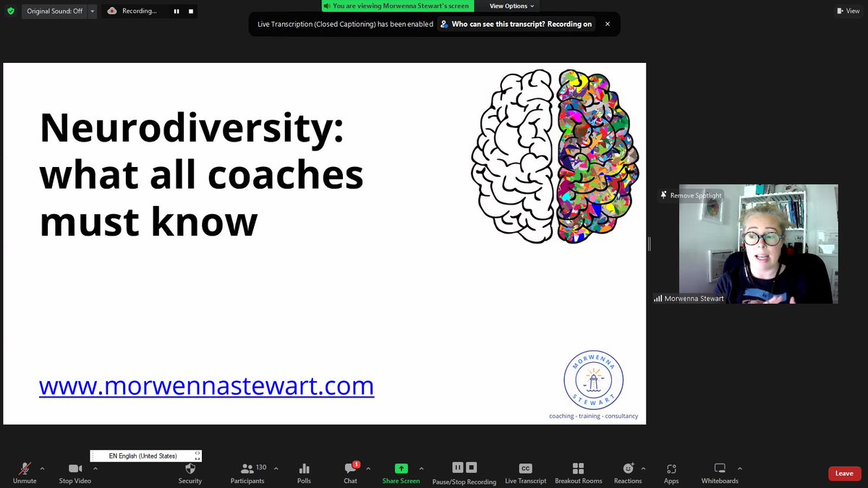The height and width of the screenshot is (488, 868).
Task: Open the View menu top right
Action: click(x=847, y=11)
